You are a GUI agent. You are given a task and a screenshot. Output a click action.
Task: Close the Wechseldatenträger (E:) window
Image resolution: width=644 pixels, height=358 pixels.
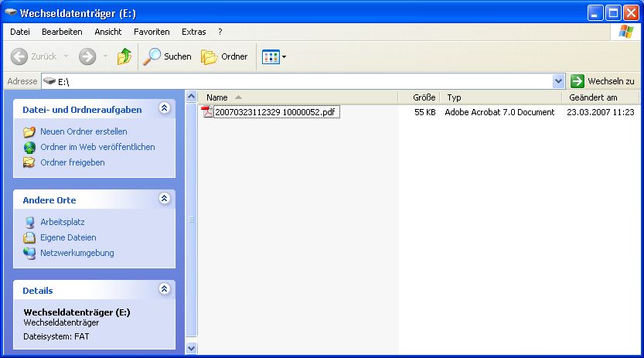(x=631, y=13)
